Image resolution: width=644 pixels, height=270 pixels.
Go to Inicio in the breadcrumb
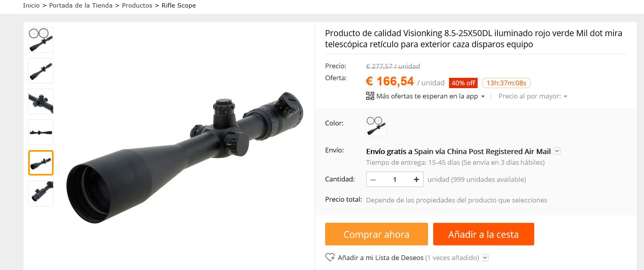[x=31, y=6]
